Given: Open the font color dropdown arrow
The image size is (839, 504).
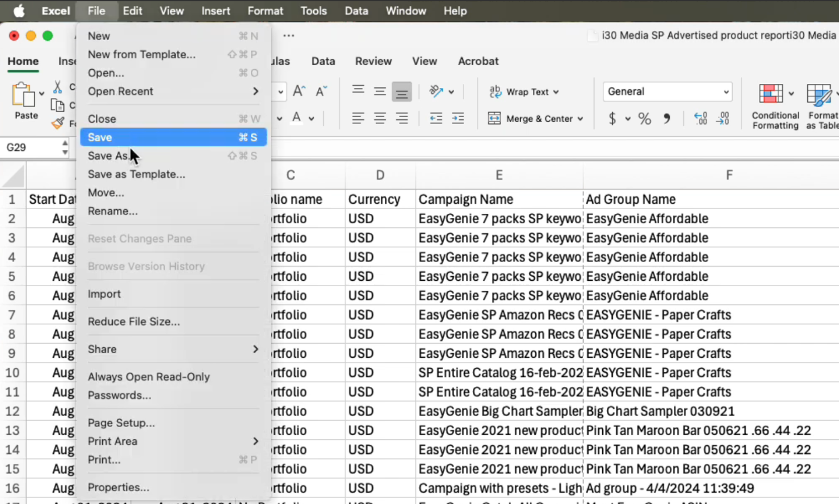Looking at the screenshot, I should click(311, 119).
